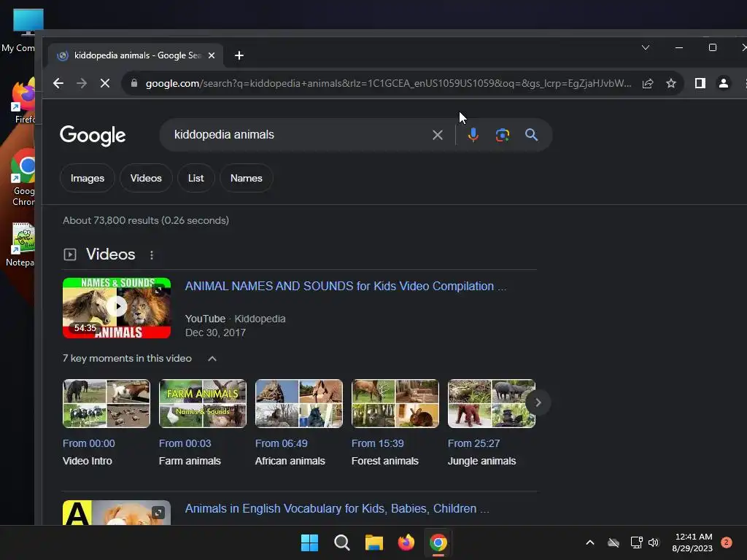Switch to Chrome in the taskbar
Screen dimensions: 747x560
[438, 542]
